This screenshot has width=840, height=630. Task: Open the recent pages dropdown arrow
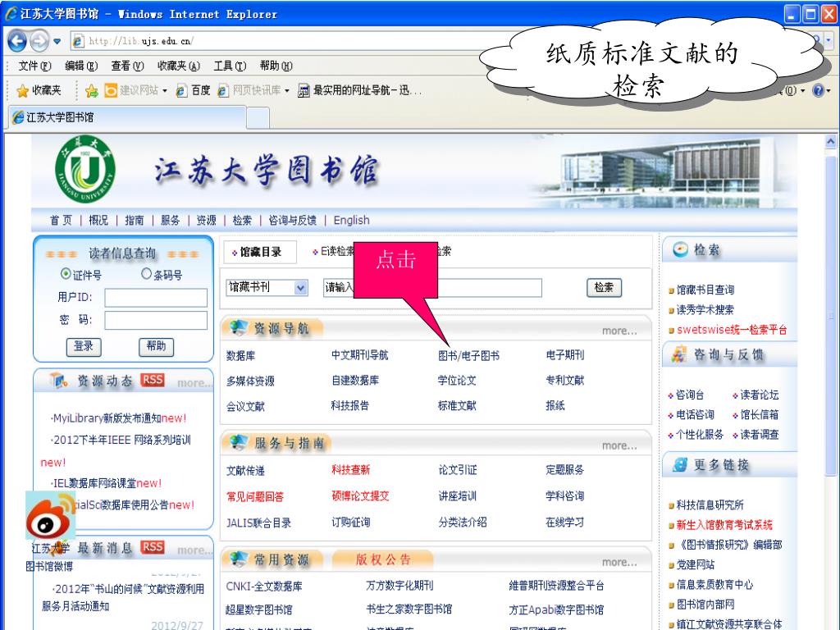(57, 41)
